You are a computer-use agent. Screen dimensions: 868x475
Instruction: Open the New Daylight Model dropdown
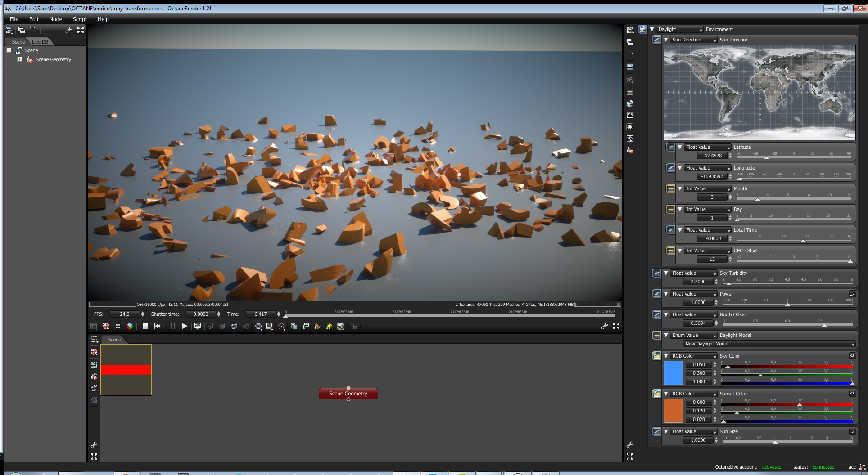coord(769,344)
